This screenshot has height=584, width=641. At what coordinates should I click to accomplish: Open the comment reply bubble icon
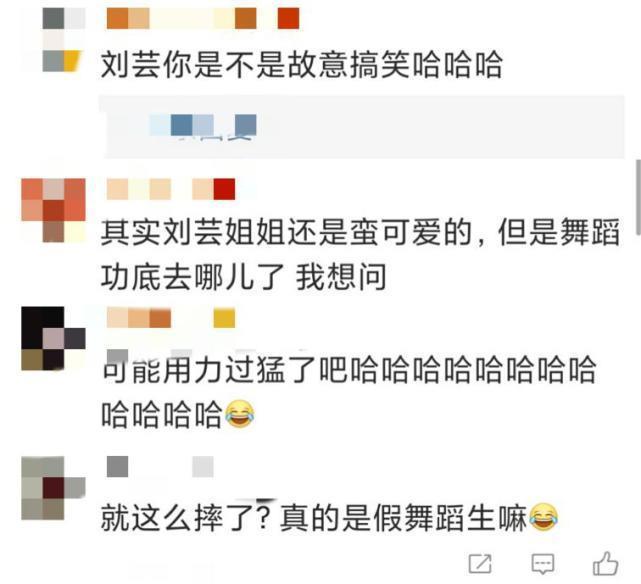pyautogui.click(x=543, y=564)
